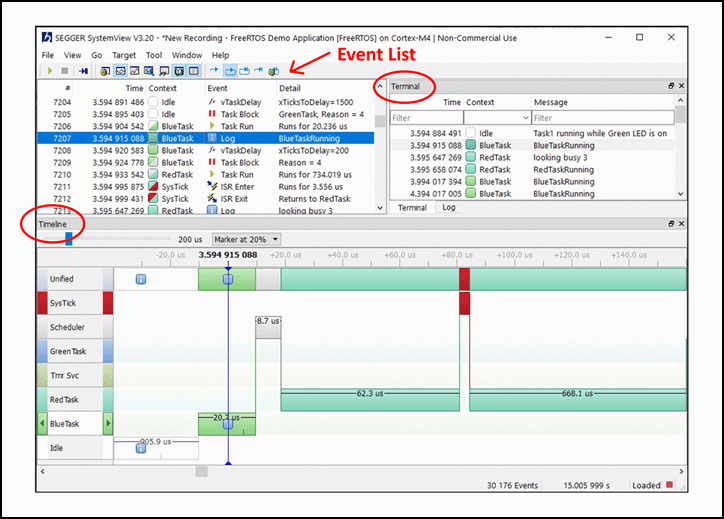Click Terminal message 'looking busy 3'

pyautogui.click(x=560, y=157)
